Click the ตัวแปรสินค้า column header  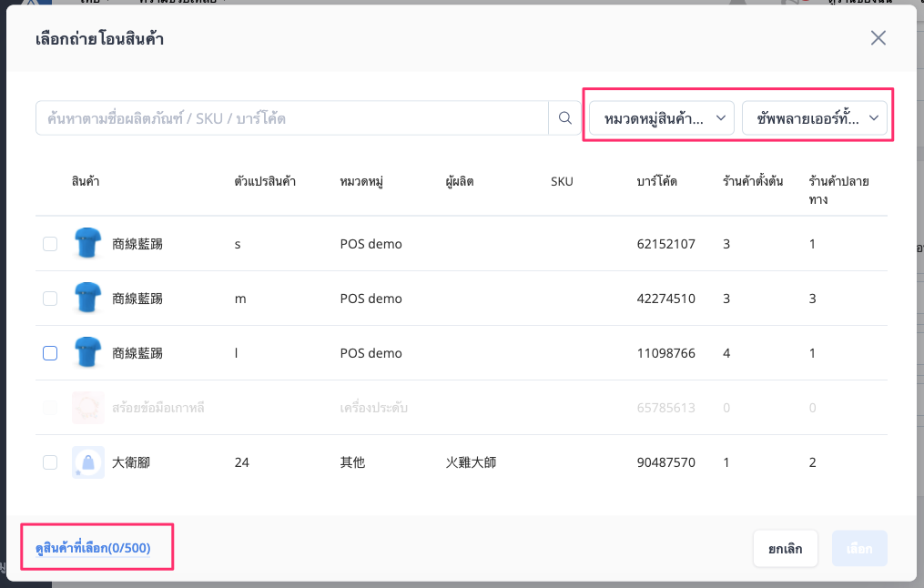[265, 181]
